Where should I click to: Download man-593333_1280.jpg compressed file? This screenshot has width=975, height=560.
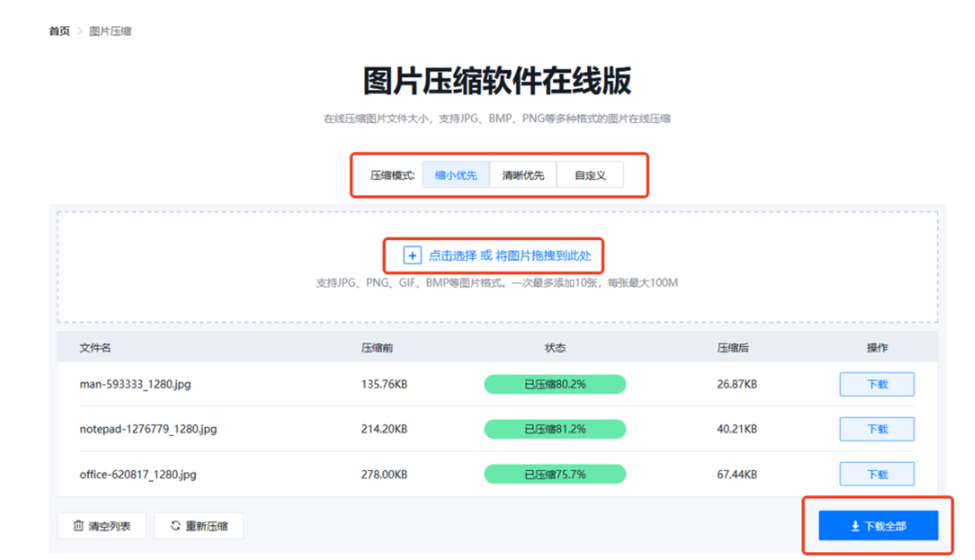click(x=877, y=384)
